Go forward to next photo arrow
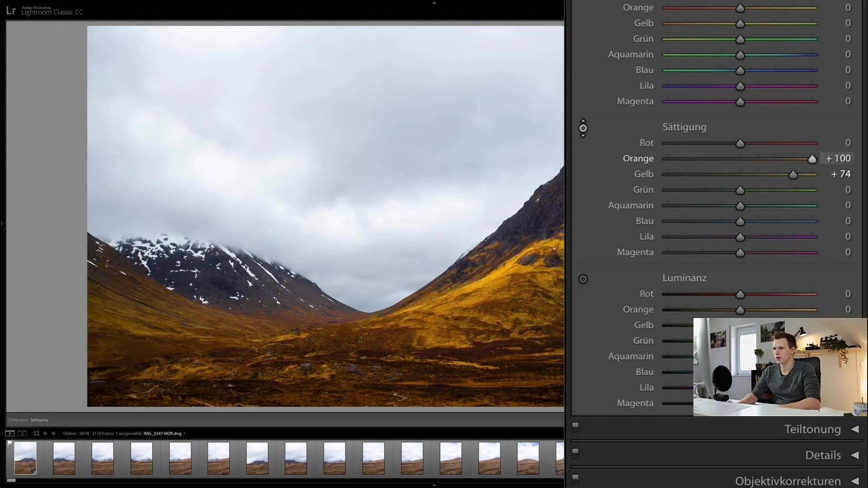This screenshot has width=868, height=488. (x=53, y=433)
